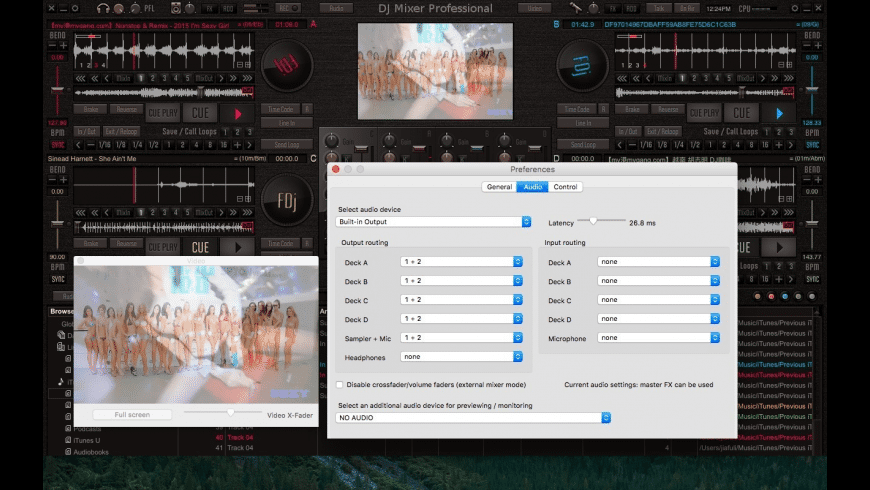Click the microphone icon in the top bar
The width and height of the screenshot is (870, 490).
(x=576, y=9)
